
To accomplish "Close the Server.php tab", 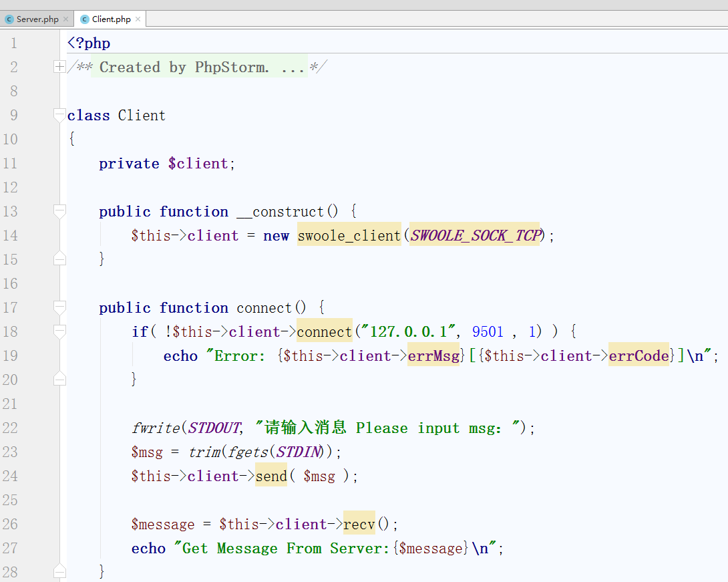I will 65,19.
